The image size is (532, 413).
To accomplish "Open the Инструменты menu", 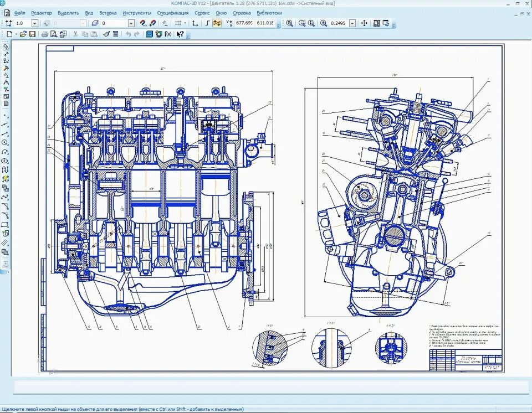I will click(137, 13).
